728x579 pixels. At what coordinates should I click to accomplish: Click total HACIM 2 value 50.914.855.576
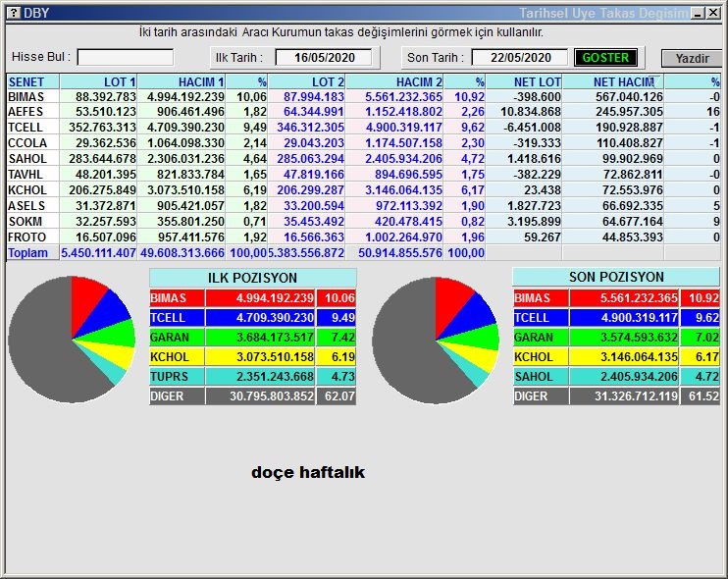pyautogui.click(x=399, y=253)
